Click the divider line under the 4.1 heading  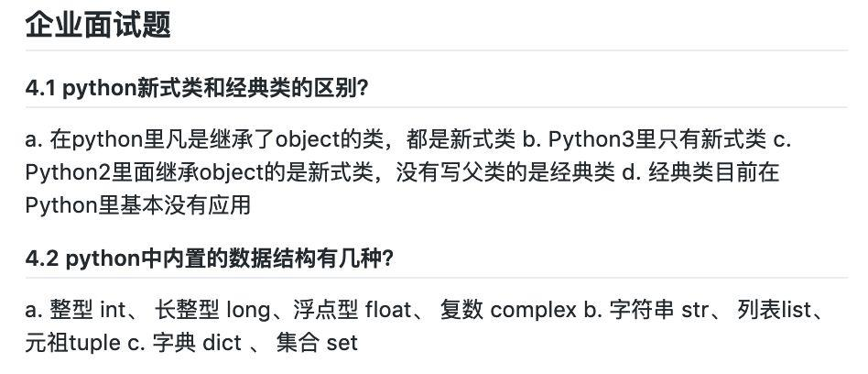436,107
